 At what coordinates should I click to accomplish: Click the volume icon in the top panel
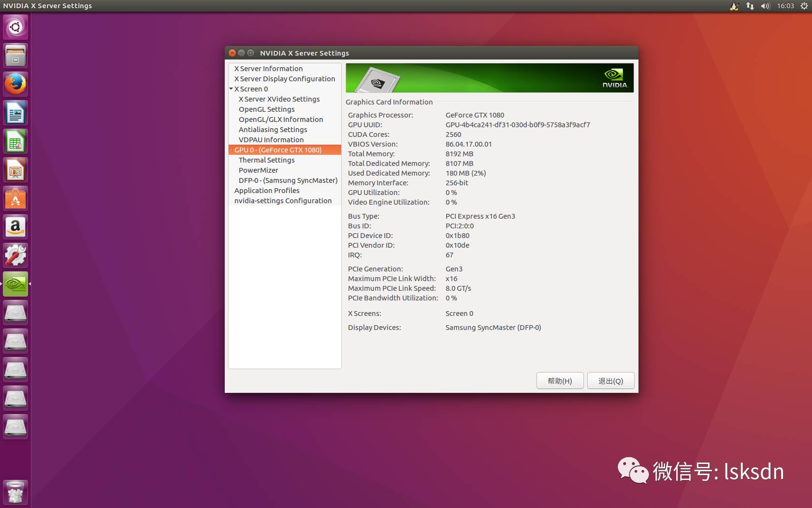click(x=765, y=6)
